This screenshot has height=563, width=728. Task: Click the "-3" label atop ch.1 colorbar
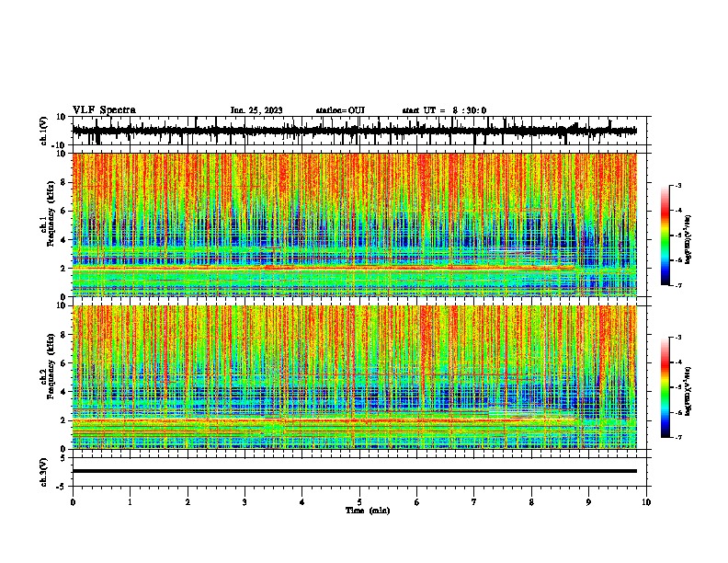point(678,185)
